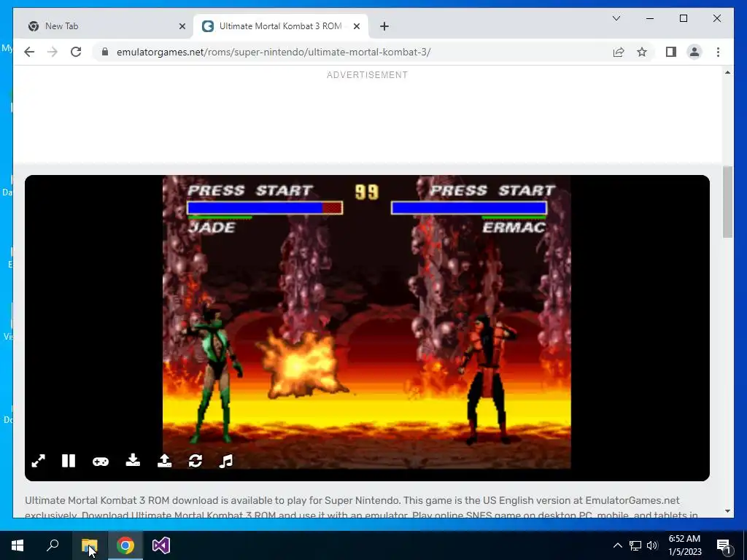Click the save state download icon
Screen dimensions: 747x560
(133, 461)
